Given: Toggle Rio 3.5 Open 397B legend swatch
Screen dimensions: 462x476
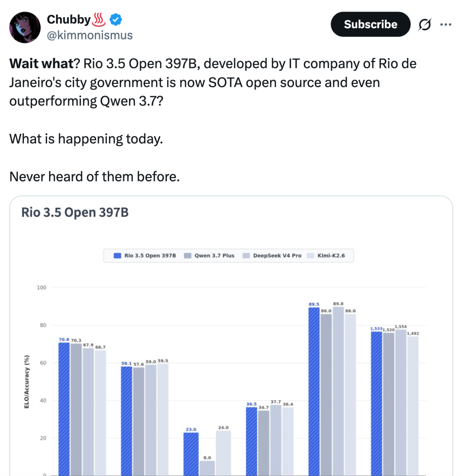Looking at the screenshot, I should coord(117,256).
